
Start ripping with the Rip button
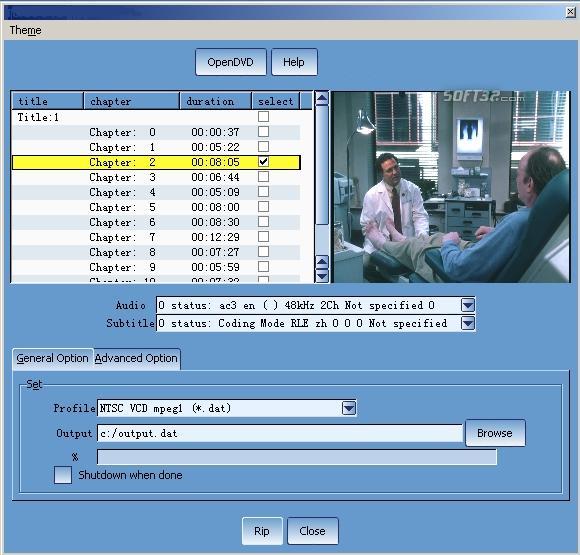pos(262,531)
